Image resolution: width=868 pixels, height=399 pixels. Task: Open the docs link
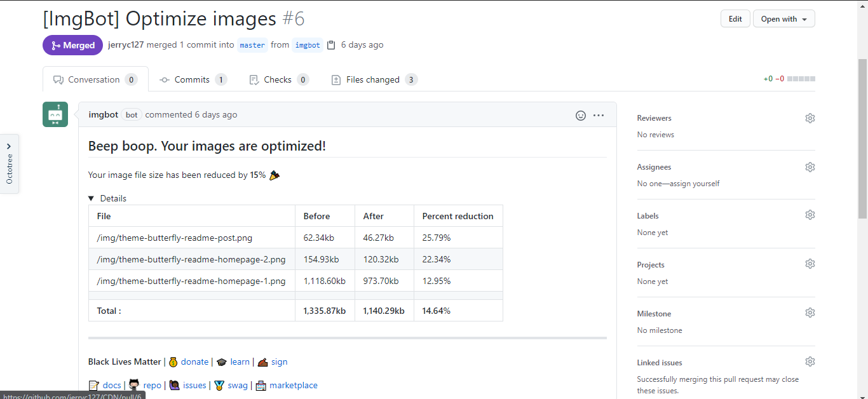pos(112,385)
